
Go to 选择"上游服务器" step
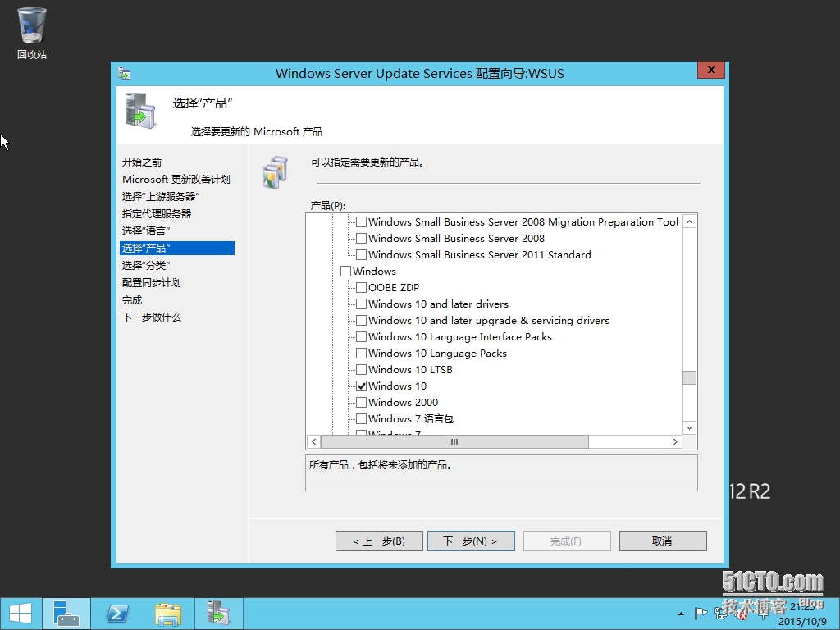[x=161, y=197]
